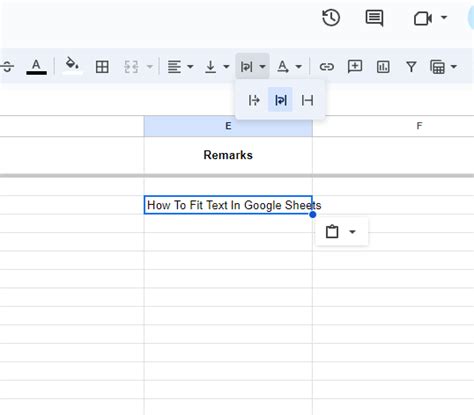Select the Wrap text option

pyautogui.click(x=280, y=100)
